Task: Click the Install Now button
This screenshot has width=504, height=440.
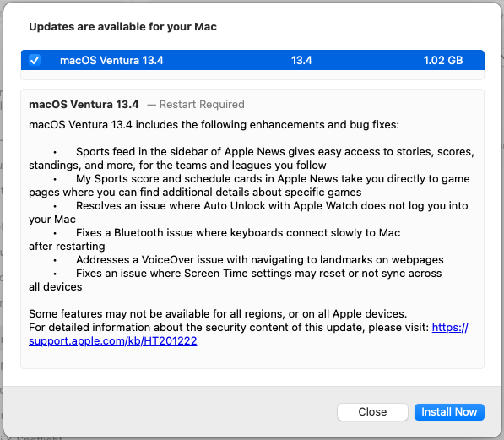Action: click(x=449, y=412)
